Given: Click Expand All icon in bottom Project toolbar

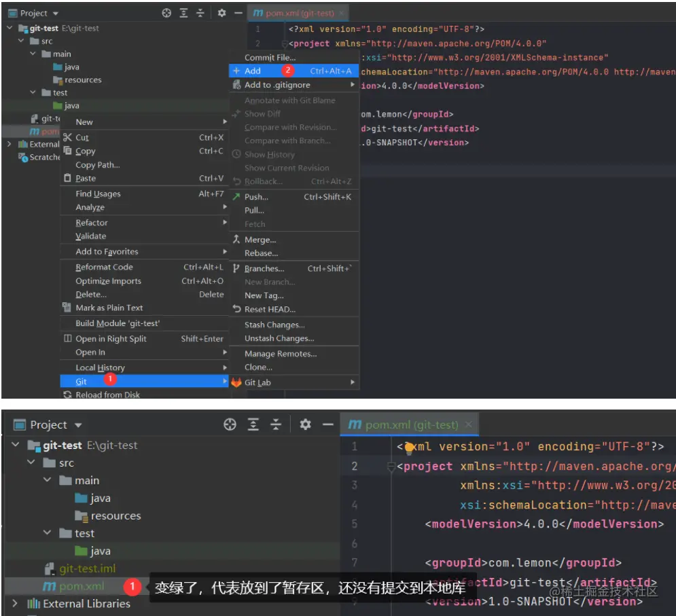Looking at the screenshot, I should tap(253, 424).
